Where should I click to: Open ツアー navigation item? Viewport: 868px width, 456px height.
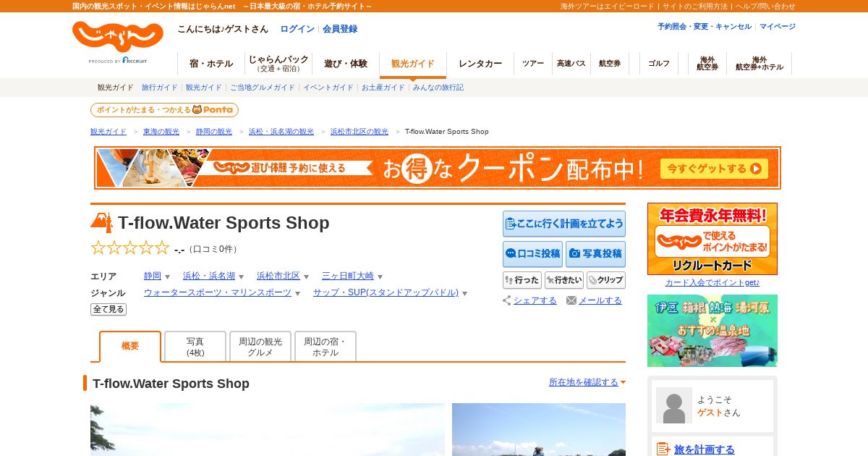coord(533,64)
